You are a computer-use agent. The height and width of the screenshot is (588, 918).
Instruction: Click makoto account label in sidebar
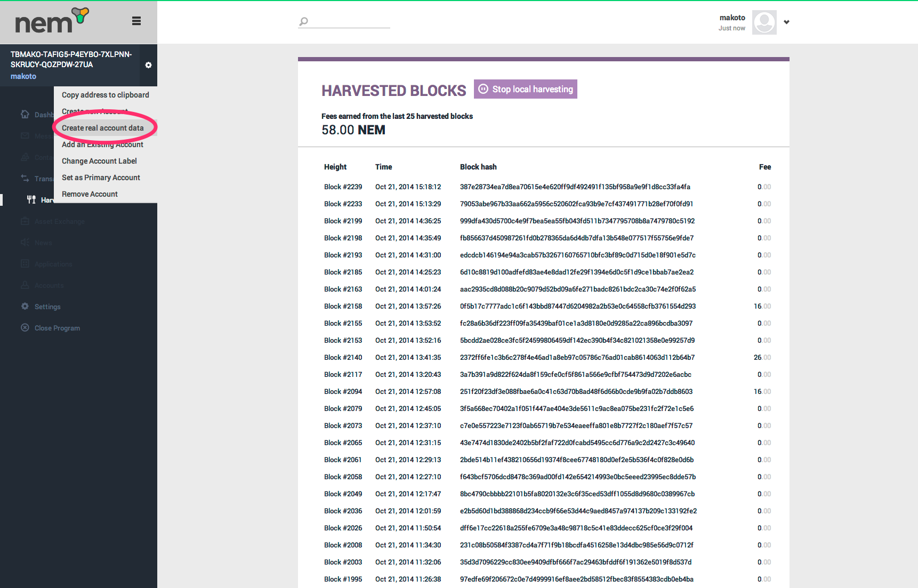pos(23,76)
